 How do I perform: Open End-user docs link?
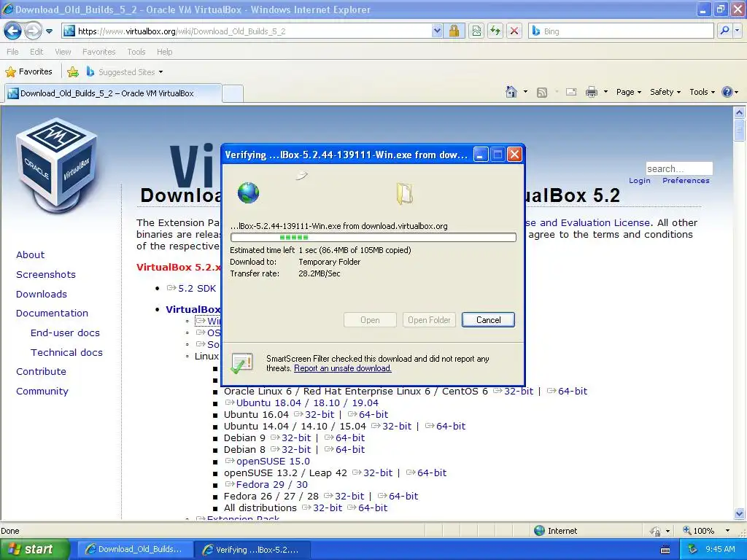click(x=65, y=332)
